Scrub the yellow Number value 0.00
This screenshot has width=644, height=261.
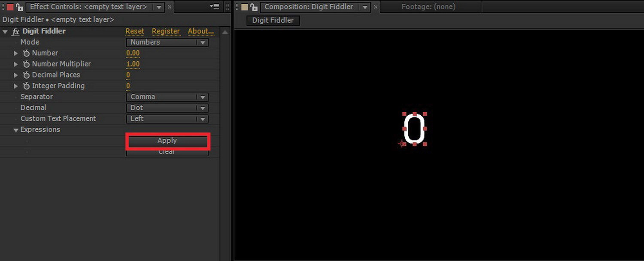(133, 53)
